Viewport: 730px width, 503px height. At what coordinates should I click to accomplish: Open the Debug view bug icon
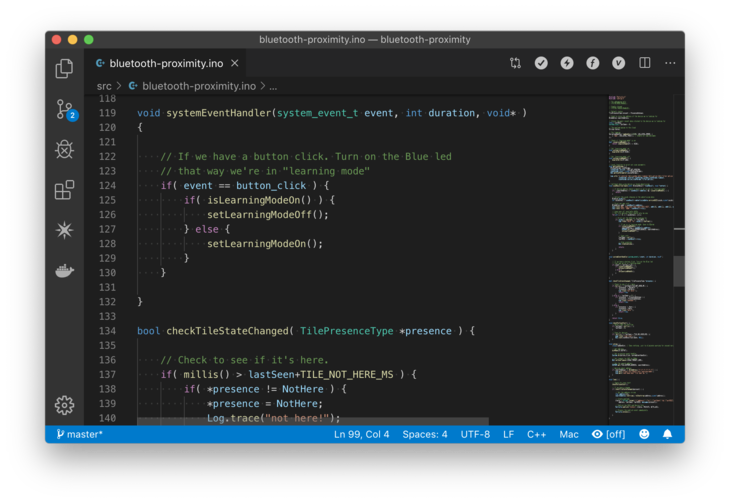point(64,150)
